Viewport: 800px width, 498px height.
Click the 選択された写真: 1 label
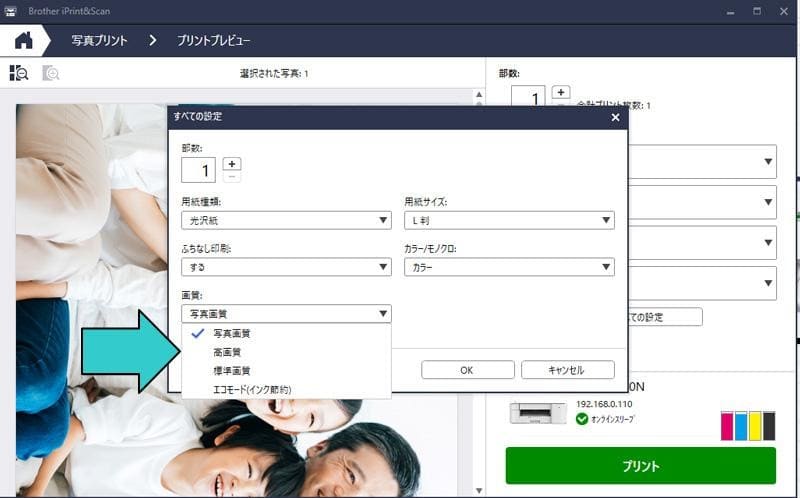(x=274, y=73)
